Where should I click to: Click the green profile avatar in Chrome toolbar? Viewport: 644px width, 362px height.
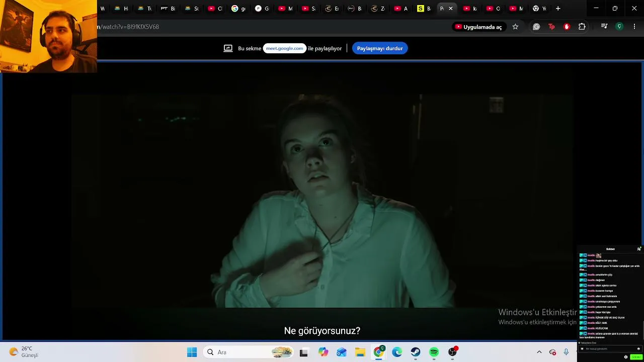619,27
